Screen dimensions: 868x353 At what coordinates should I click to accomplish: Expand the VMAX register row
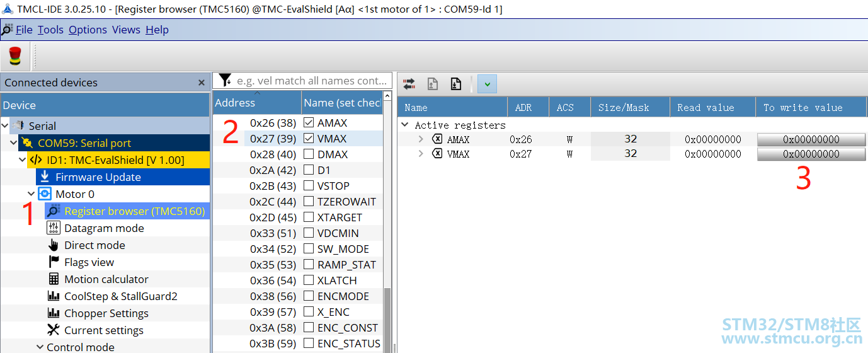tap(421, 154)
